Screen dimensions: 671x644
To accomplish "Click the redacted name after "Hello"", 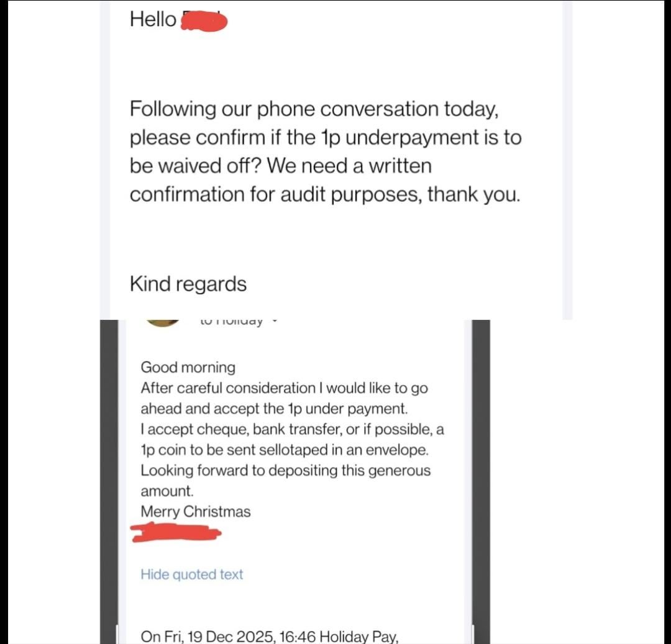I will 203,22.
